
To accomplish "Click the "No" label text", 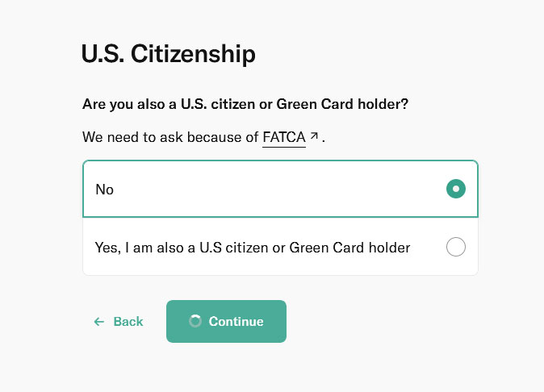I will 104,190.
